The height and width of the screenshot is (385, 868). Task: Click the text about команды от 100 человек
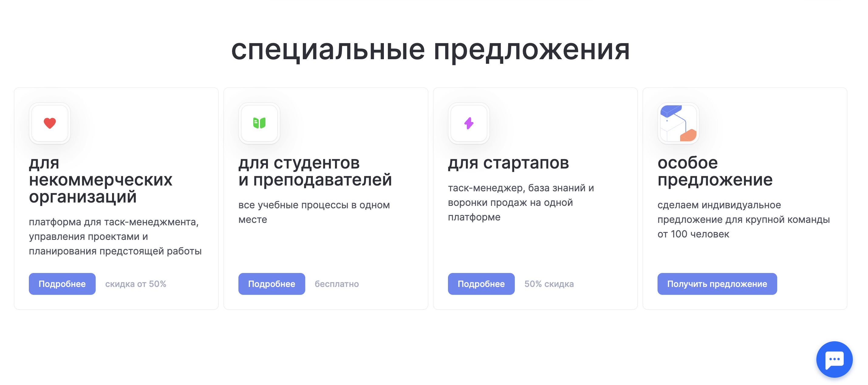click(744, 220)
